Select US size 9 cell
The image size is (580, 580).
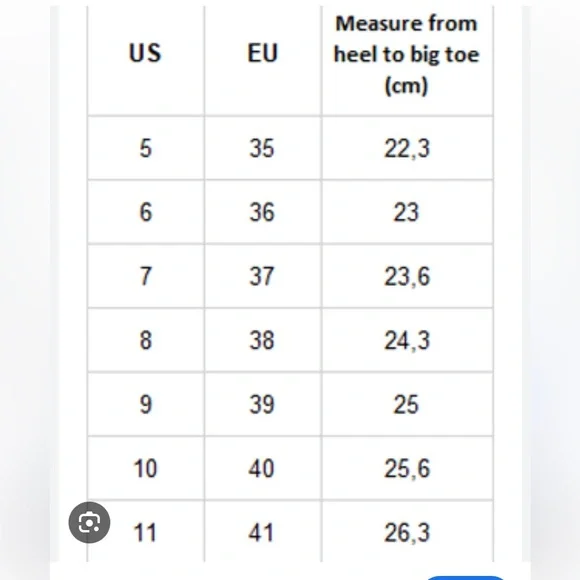(x=146, y=404)
